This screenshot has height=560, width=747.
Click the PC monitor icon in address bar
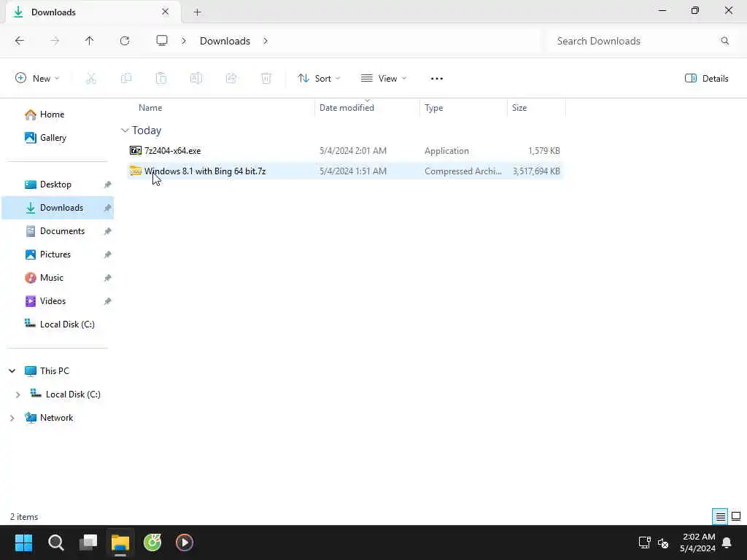(162, 41)
